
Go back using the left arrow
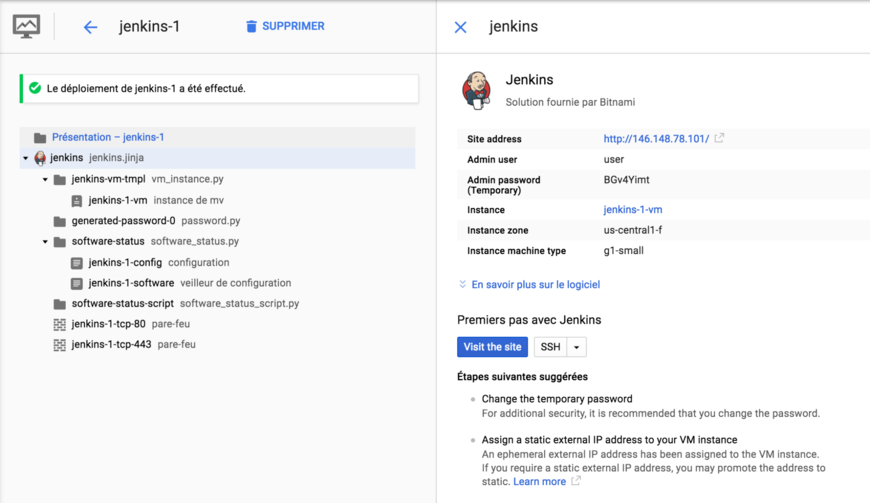tap(90, 27)
